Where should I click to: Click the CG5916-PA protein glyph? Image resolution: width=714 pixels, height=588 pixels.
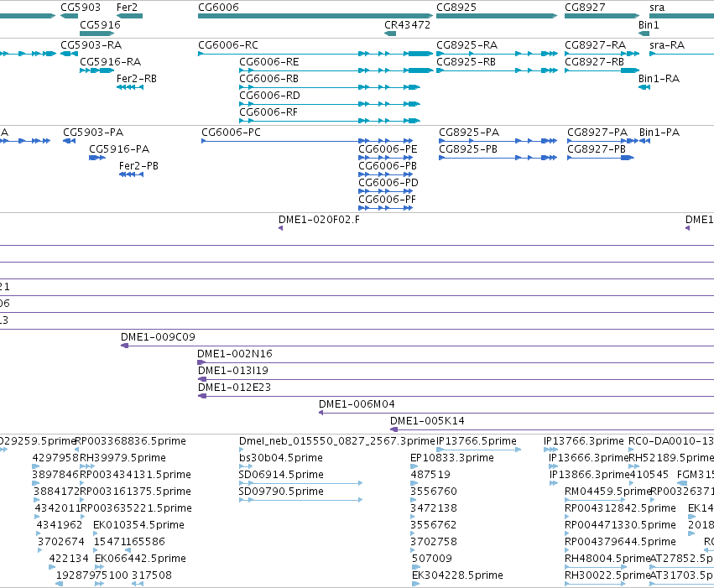click(97, 158)
